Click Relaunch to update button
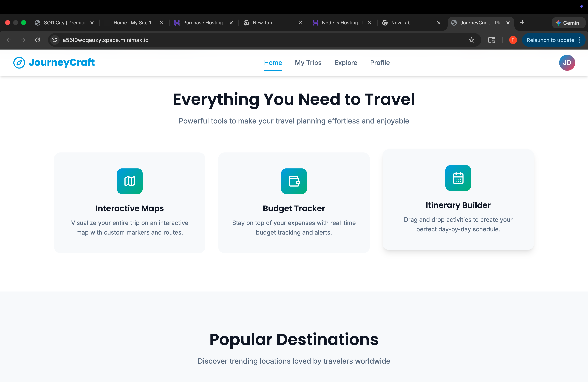 [x=550, y=40]
